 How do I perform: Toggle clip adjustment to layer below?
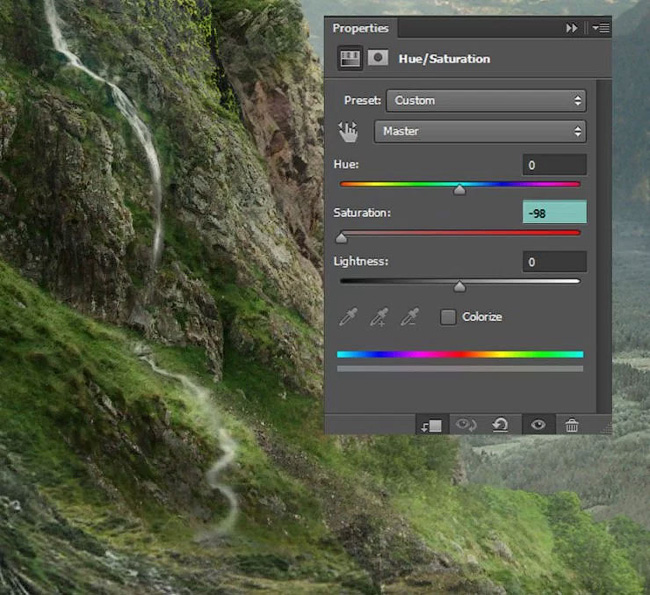point(432,425)
